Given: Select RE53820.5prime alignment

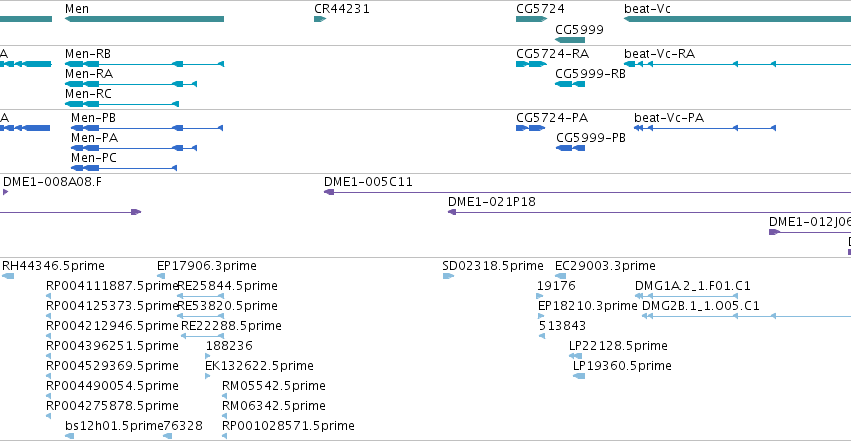Looking at the screenshot, I should point(201,316).
